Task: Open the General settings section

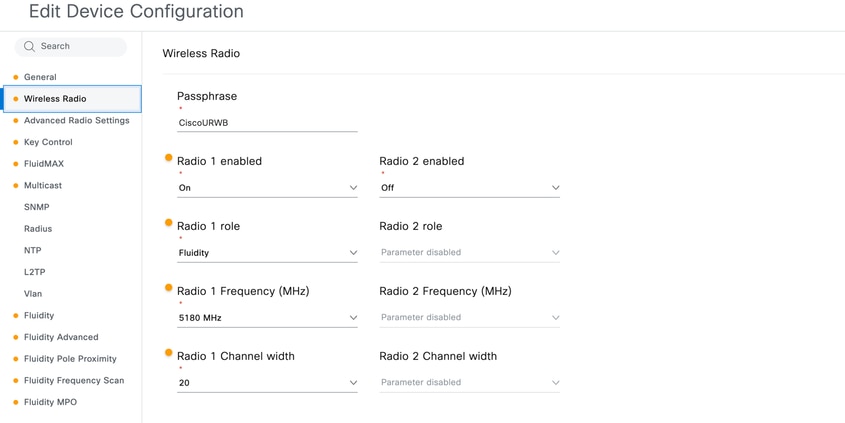Action: click(x=40, y=77)
